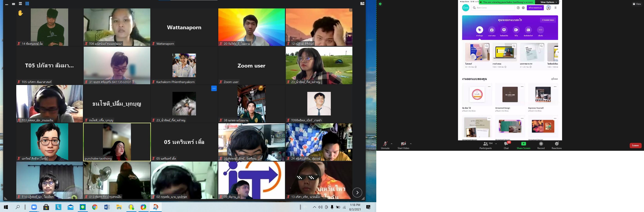Screen dimensions: 644x212
Task: Start Video in Zoom toolbar
Action: click(x=403, y=145)
